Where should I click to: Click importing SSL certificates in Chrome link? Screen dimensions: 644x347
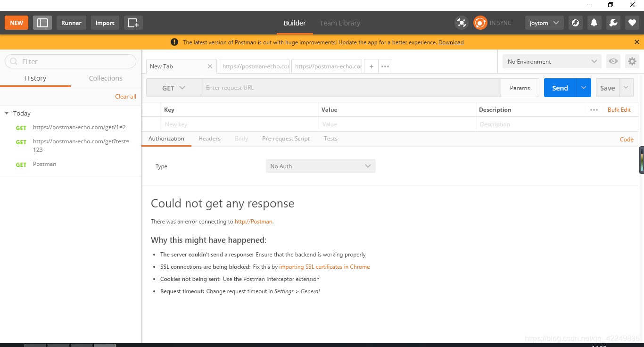[324, 267]
